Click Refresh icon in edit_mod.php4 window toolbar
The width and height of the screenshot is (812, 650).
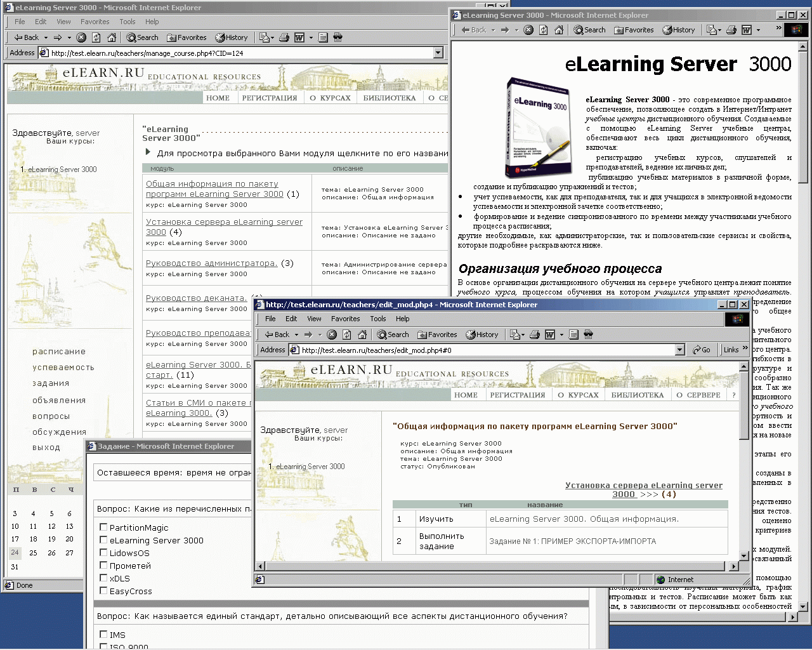point(347,335)
